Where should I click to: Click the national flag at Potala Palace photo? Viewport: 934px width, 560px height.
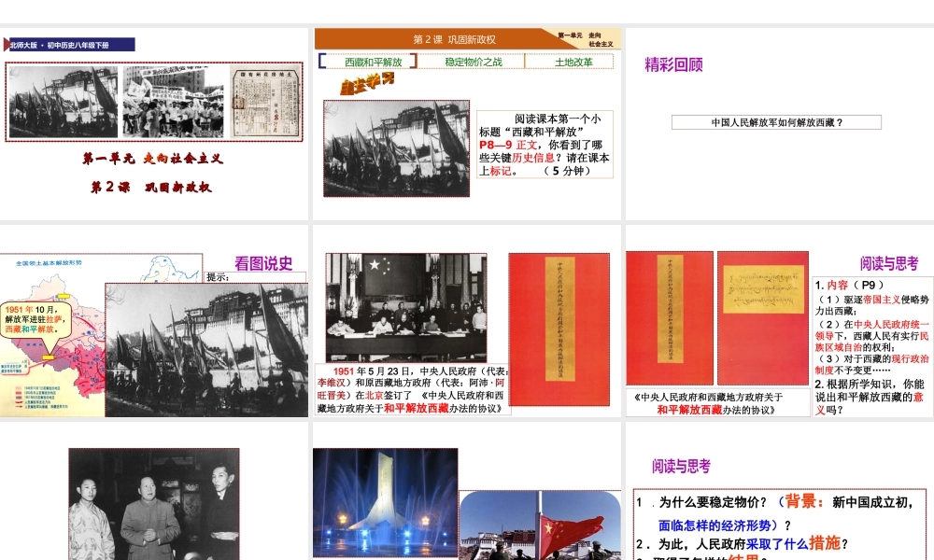[x=540, y=525]
